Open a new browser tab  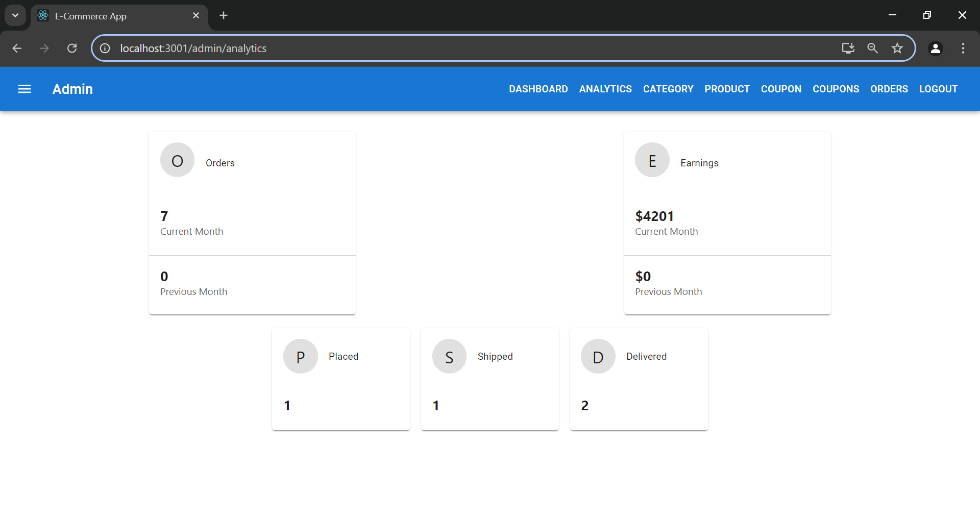224,15
